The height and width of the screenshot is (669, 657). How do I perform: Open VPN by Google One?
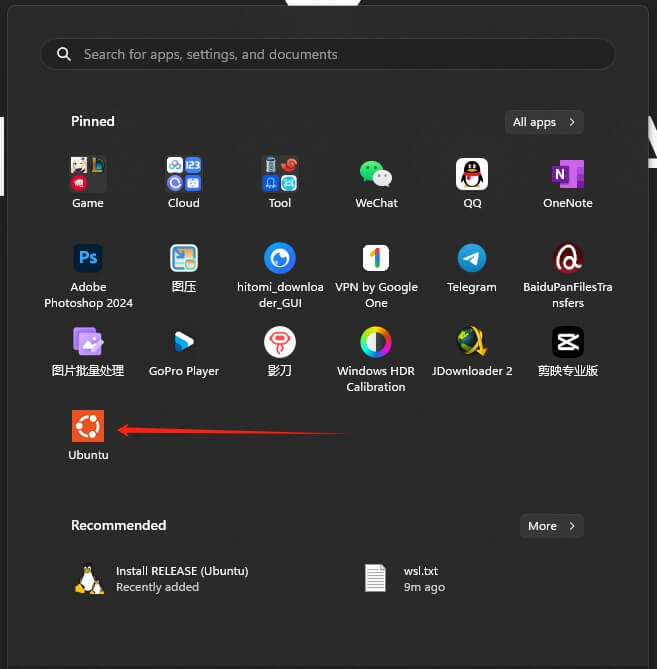coord(376,276)
